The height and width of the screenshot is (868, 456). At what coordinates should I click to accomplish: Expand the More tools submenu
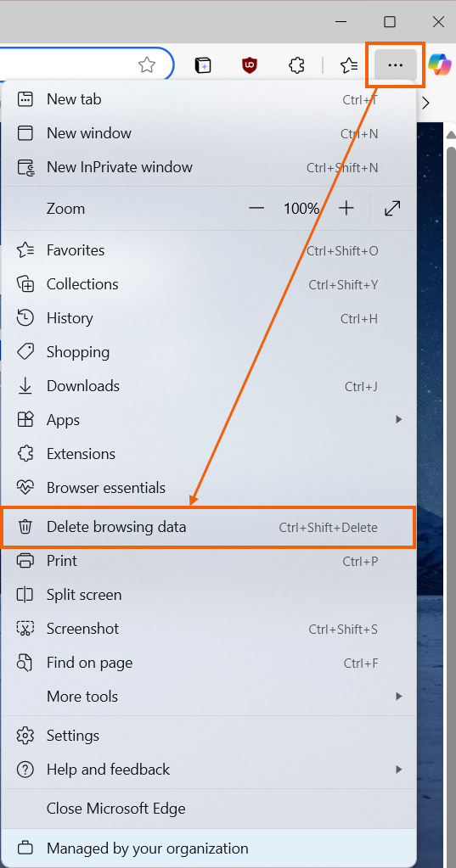coord(209,697)
